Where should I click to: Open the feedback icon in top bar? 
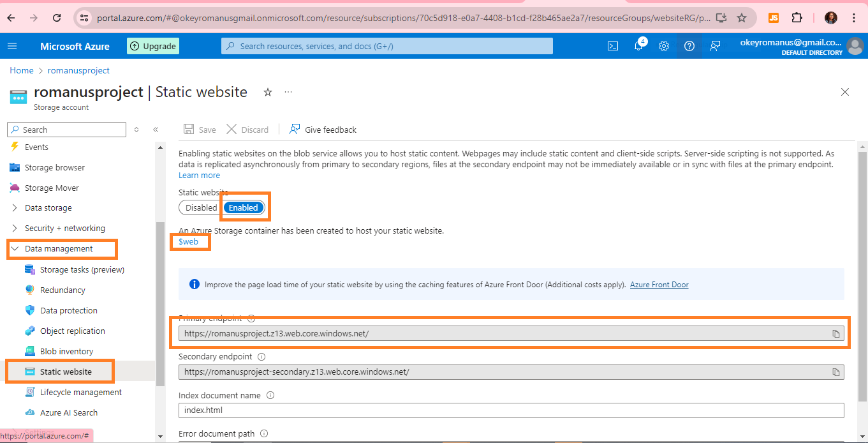coord(715,46)
